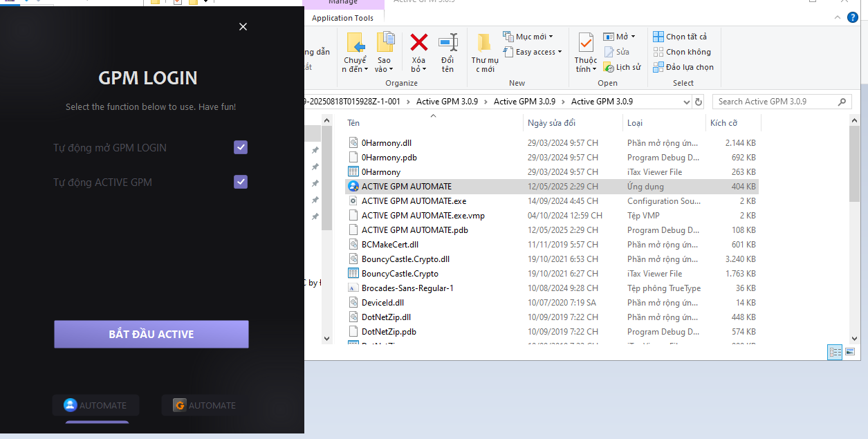868x439 pixels.
Task: Toggle Tự động mở GPM LOGIN checkbox
Action: (x=241, y=147)
